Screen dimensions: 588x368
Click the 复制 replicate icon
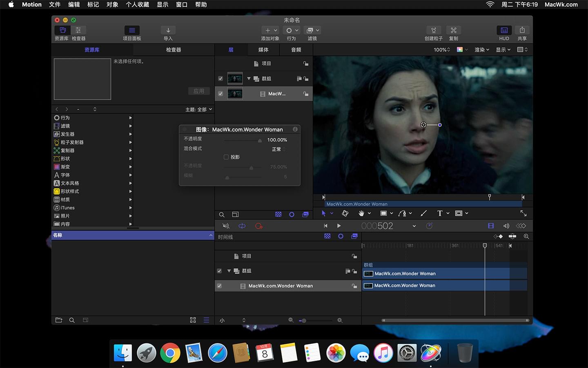pyautogui.click(x=453, y=30)
